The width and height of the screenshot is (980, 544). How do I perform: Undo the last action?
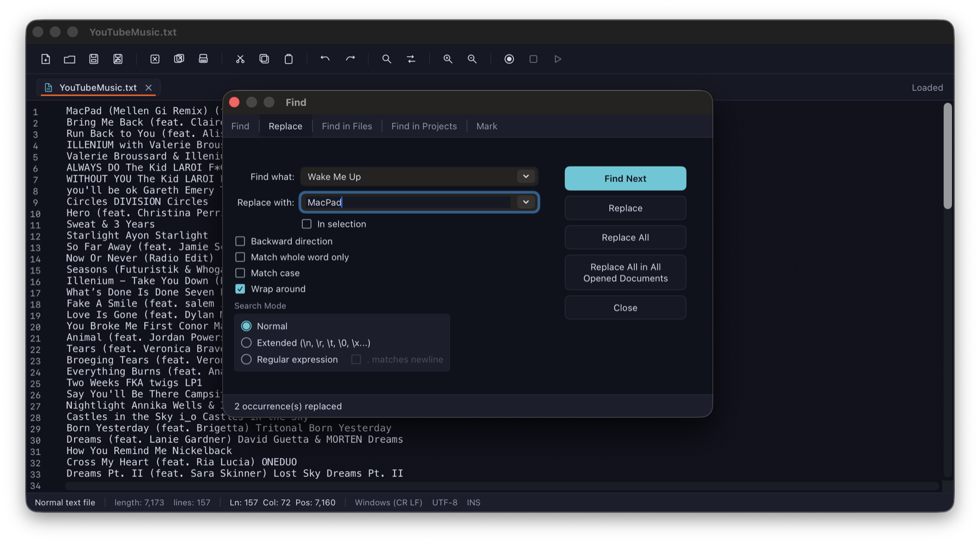pos(325,59)
